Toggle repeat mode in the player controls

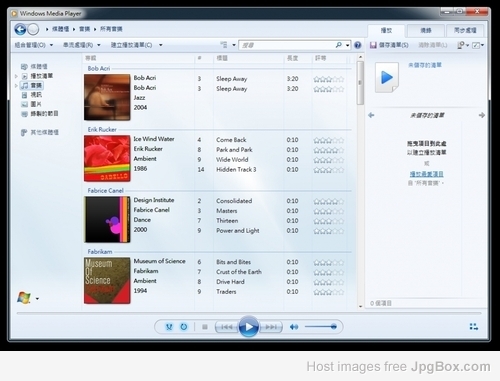click(184, 327)
